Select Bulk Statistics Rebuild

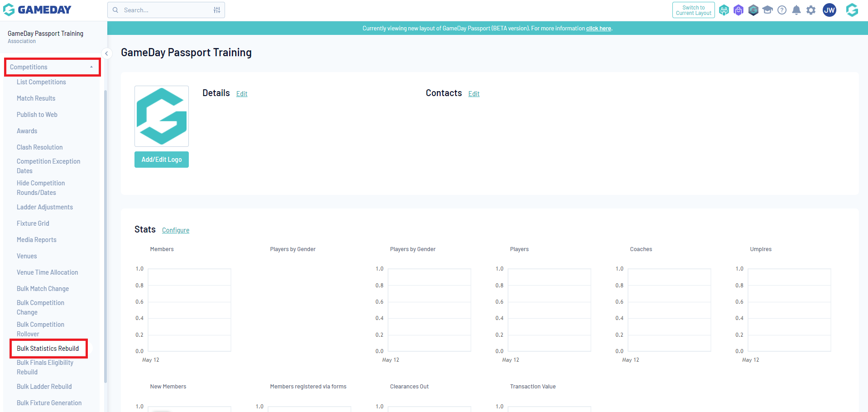[x=48, y=349]
